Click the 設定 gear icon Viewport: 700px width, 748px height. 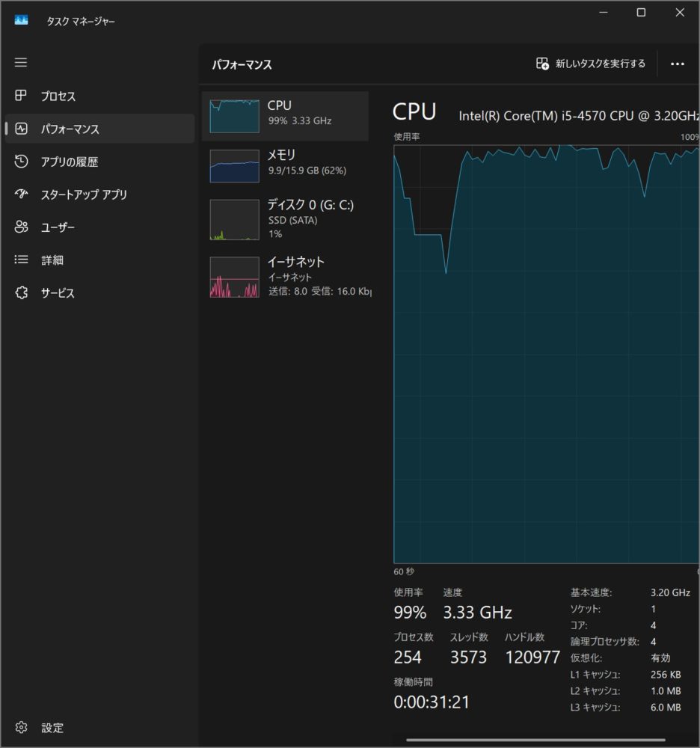(21, 727)
